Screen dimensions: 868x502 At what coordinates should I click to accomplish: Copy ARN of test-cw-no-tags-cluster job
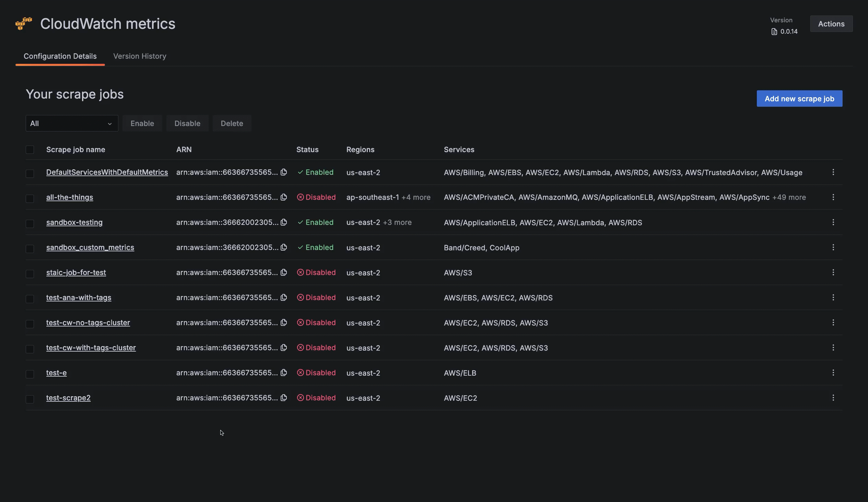click(x=283, y=322)
